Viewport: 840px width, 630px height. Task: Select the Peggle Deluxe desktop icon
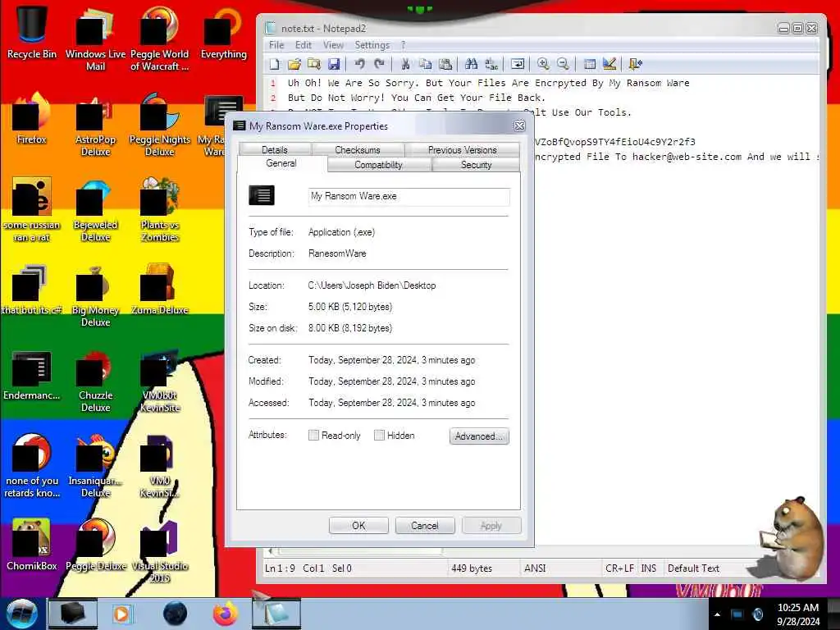tap(95, 545)
